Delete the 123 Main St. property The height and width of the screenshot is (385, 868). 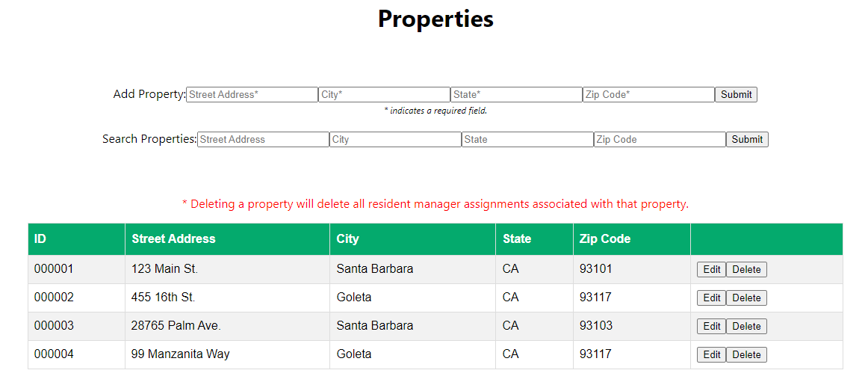[746, 270]
